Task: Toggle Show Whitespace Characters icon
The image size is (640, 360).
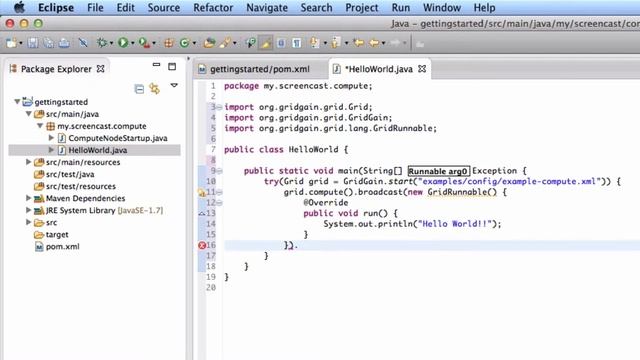Action: 297,43
